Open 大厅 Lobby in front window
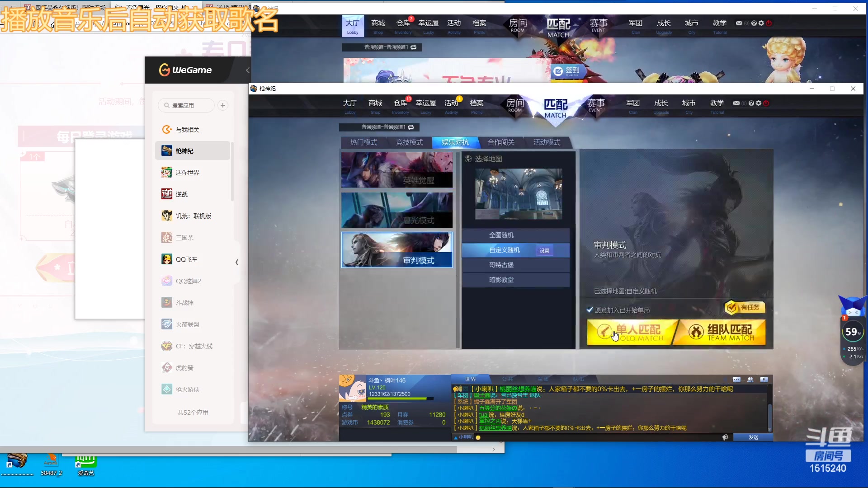868x488 pixels. point(350,106)
